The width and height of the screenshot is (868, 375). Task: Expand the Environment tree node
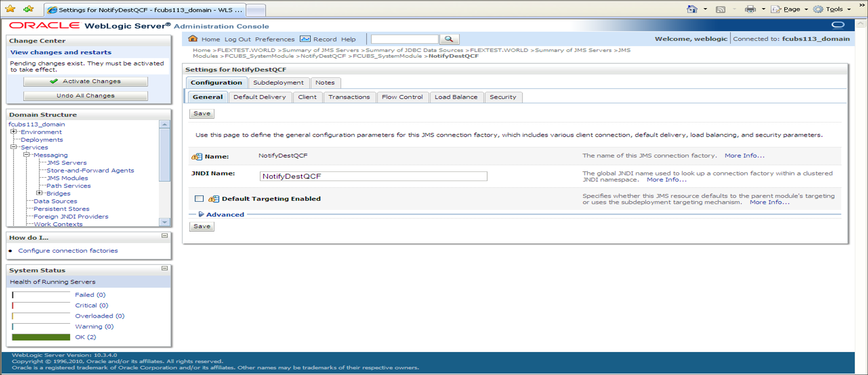pos(14,132)
